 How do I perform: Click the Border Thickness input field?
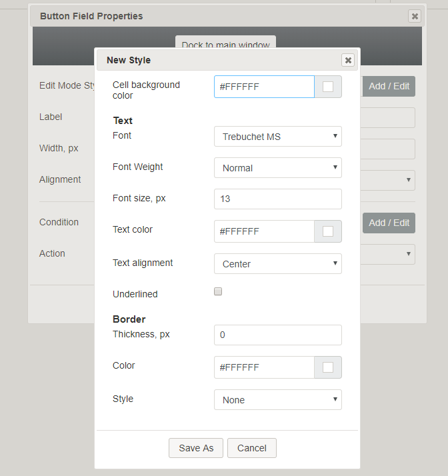(277, 335)
